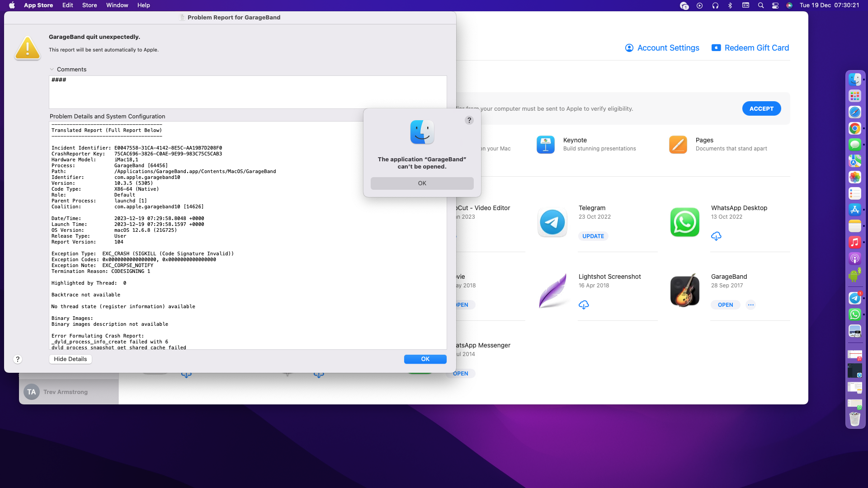
Task: Click the Keynote app icon
Action: (x=545, y=145)
